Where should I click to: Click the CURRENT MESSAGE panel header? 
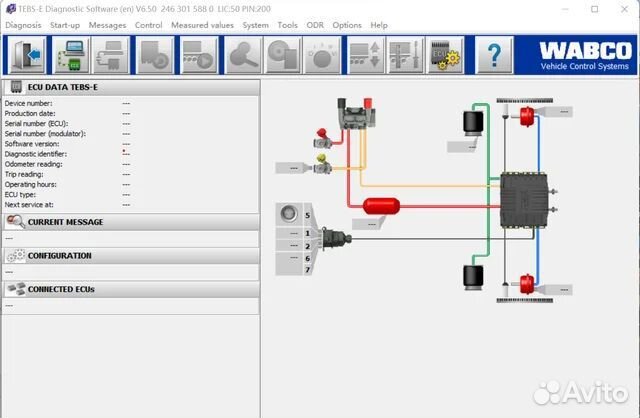pyautogui.click(x=65, y=222)
